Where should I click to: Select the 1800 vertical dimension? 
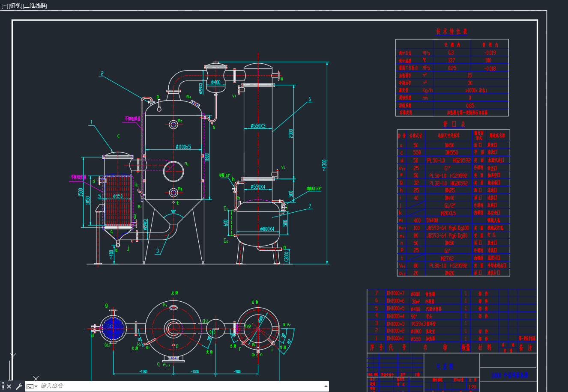pos(207,157)
